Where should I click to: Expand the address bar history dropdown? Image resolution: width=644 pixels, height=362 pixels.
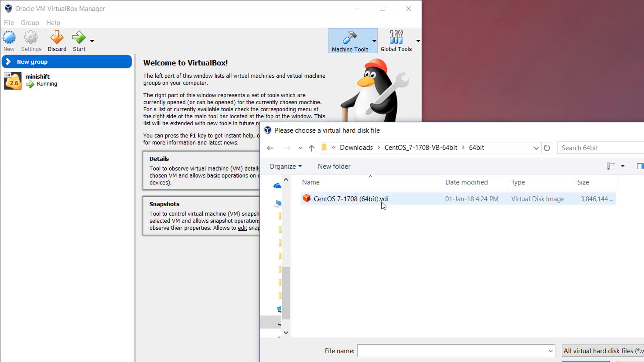click(536, 148)
